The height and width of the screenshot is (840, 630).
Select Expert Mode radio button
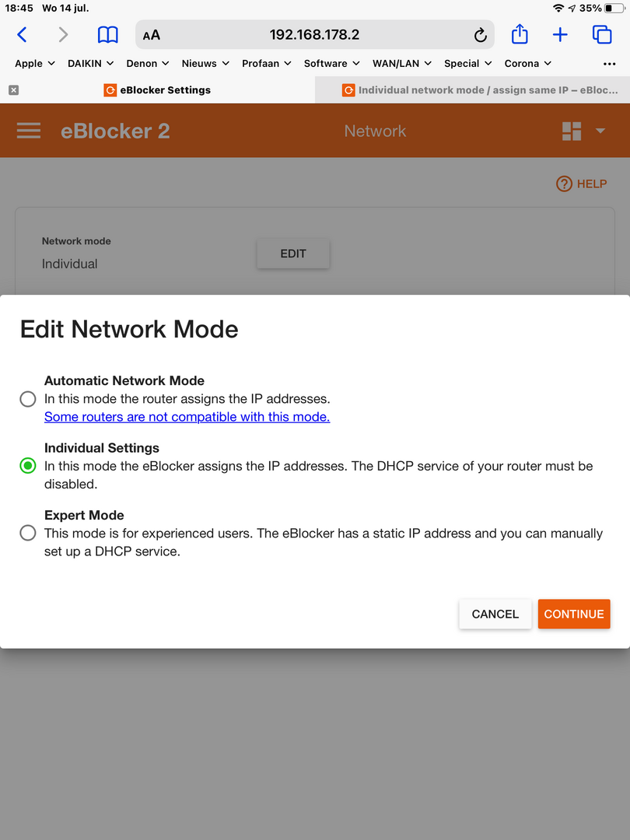(28, 533)
